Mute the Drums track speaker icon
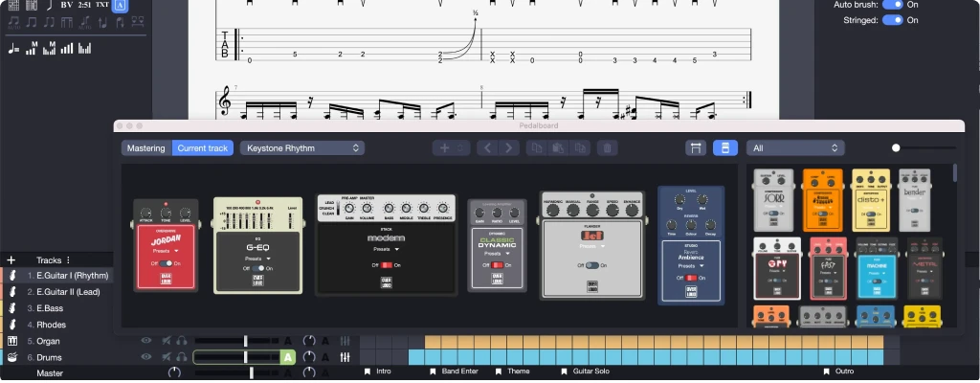The height and width of the screenshot is (383, 980). [166, 357]
